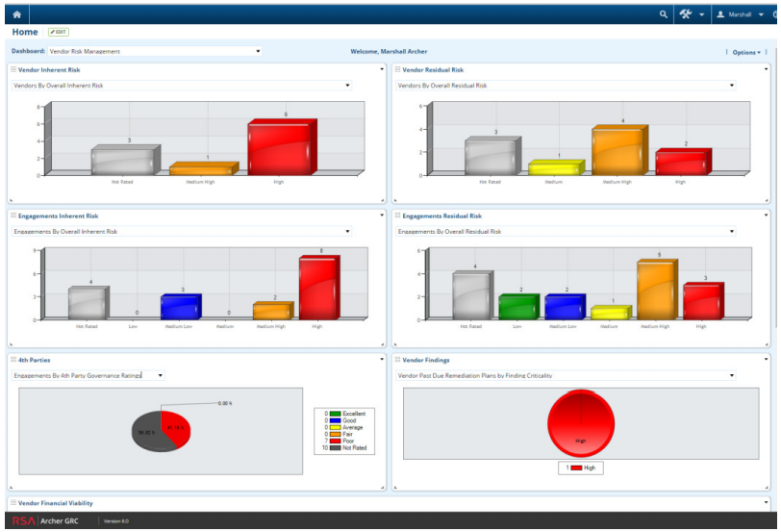Click the Vendor Financial Viability panel title
The height and width of the screenshot is (532, 781).
click(55, 503)
